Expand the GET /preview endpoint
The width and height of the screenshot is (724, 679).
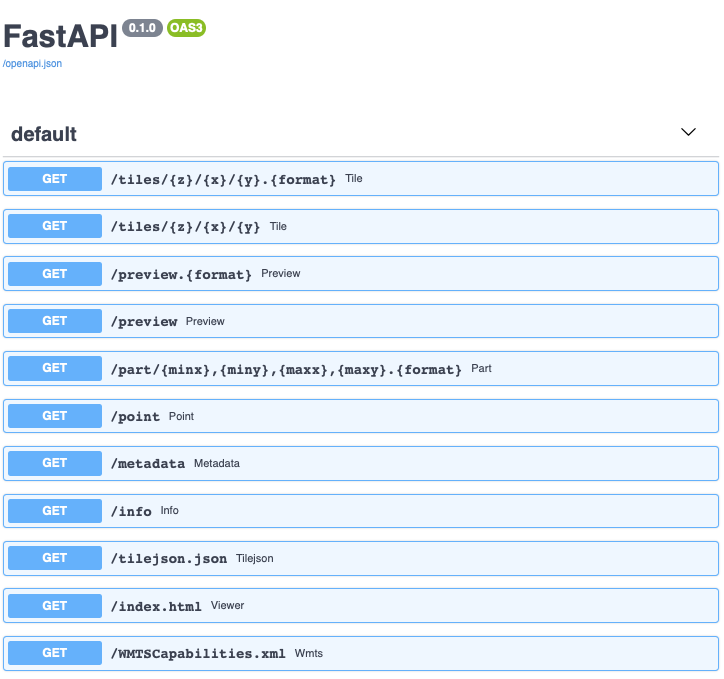coord(361,321)
